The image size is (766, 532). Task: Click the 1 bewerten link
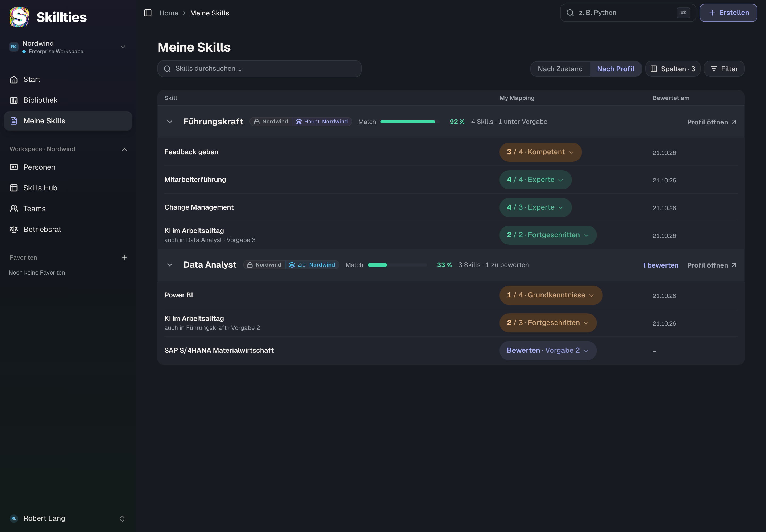[x=660, y=265]
